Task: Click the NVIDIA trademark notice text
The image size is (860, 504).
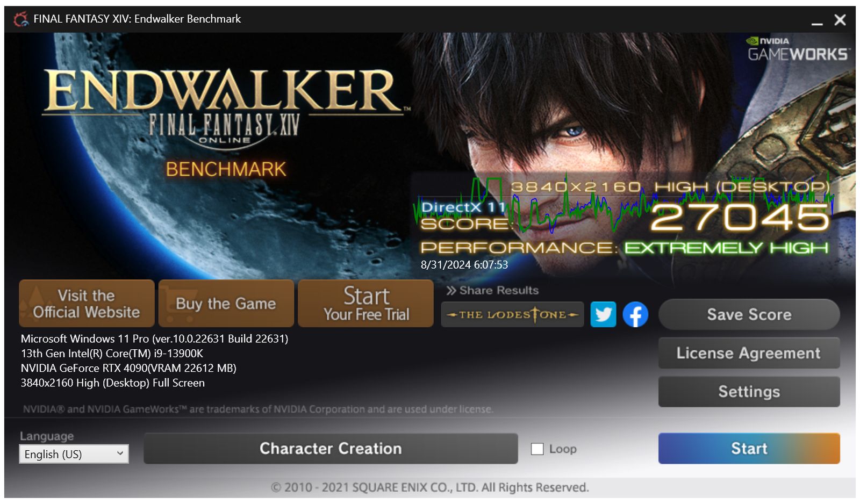Action: point(257,409)
